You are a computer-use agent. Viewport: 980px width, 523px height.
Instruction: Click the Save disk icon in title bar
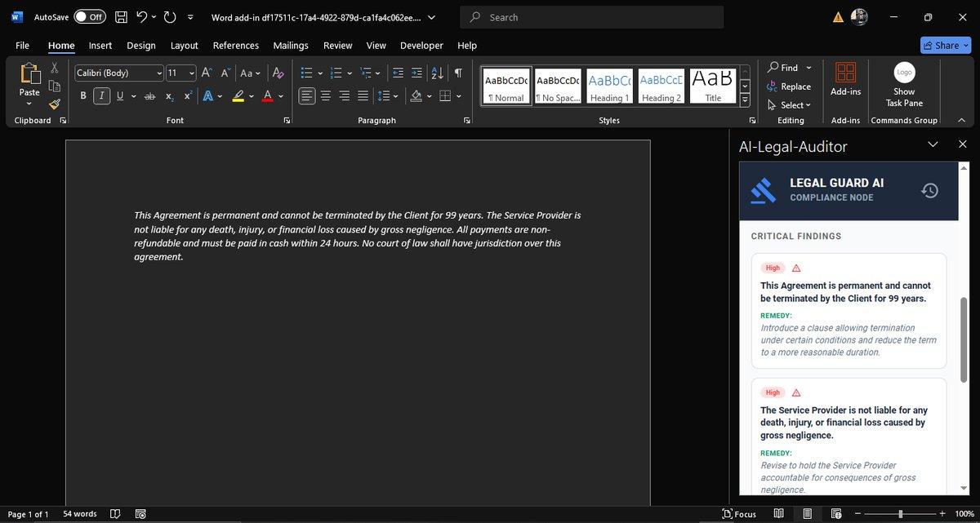coord(121,16)
